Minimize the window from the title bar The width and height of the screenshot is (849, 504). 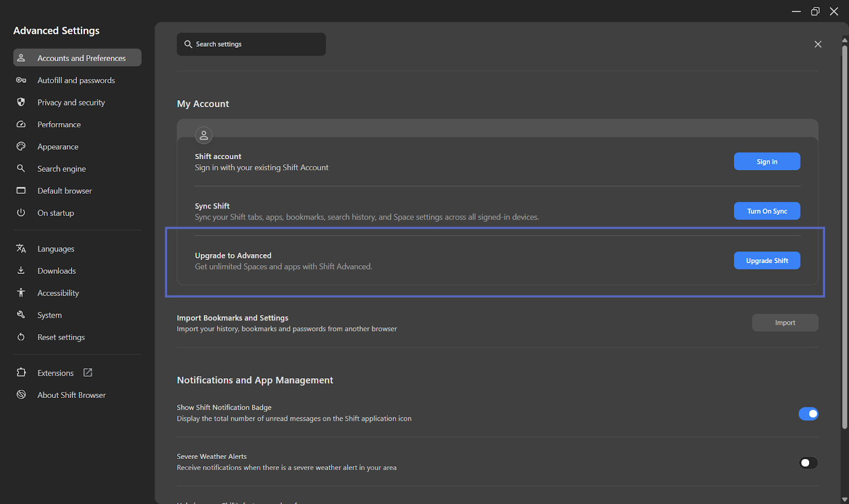pos(796,11)
